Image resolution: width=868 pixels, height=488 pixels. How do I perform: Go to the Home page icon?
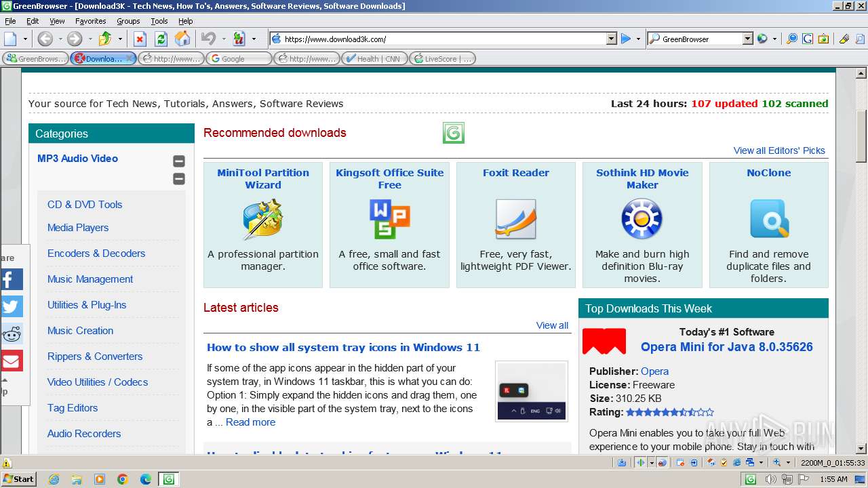pos(183,39)
